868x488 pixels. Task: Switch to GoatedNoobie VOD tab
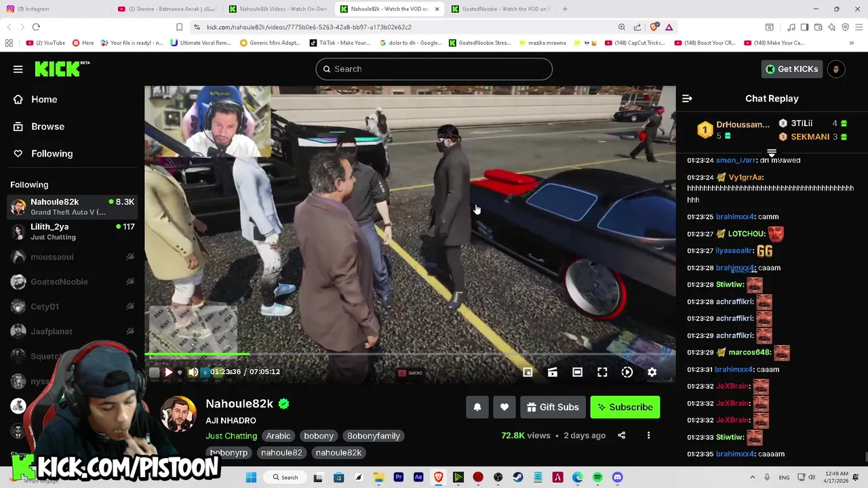tap(500, 9)
